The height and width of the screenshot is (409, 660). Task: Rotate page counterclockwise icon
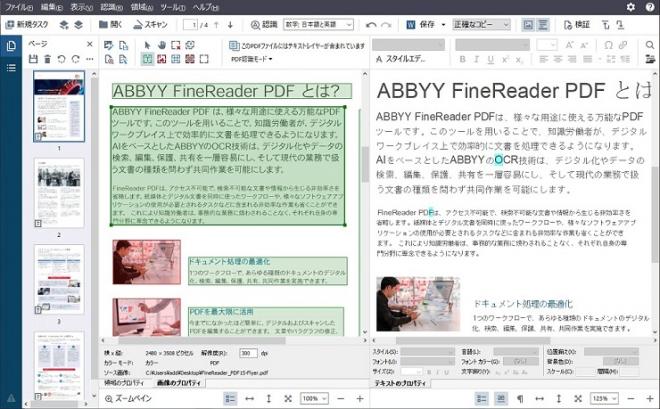click(x=61, y=59)
